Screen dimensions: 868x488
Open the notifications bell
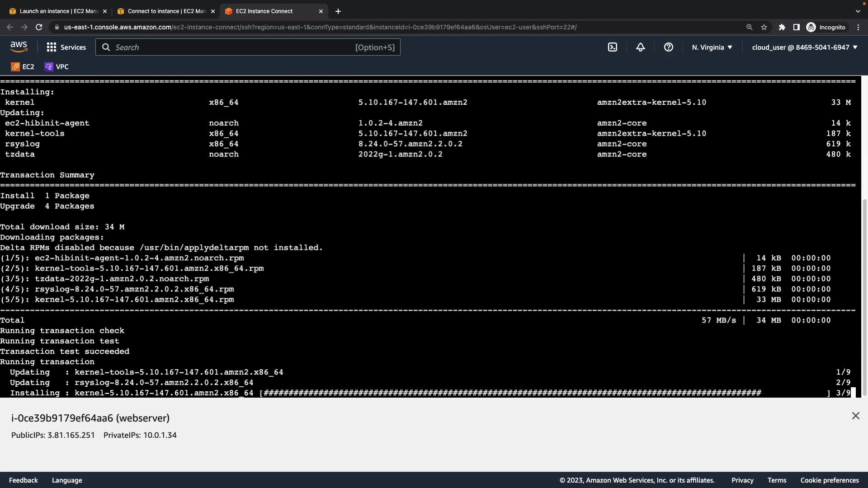640,47
